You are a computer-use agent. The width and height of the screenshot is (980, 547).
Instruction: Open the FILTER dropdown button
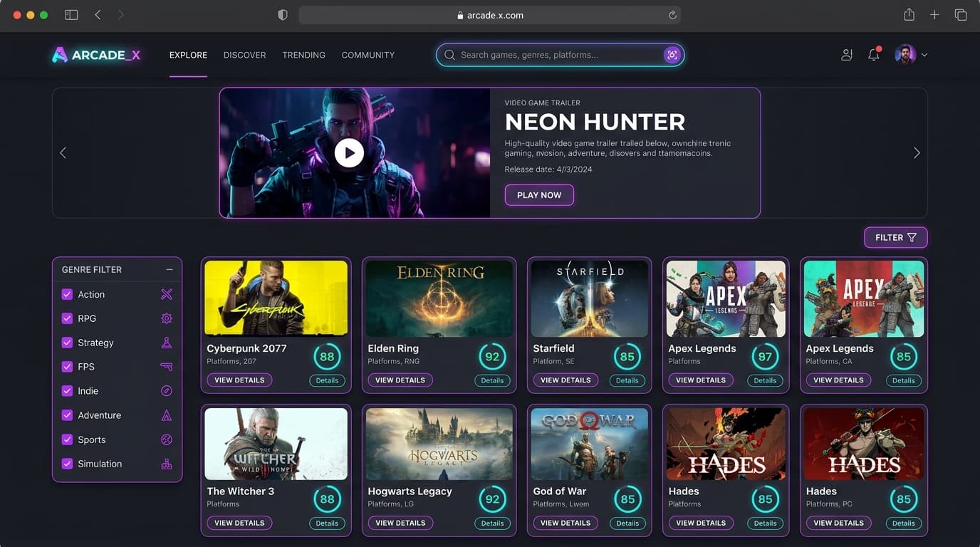pos(896,237)
